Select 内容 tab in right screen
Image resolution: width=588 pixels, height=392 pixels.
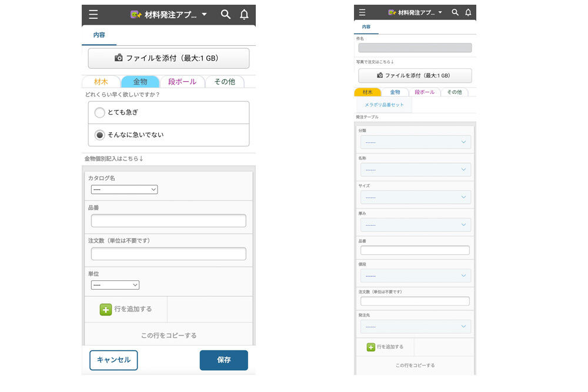click(x=366, y=27)
